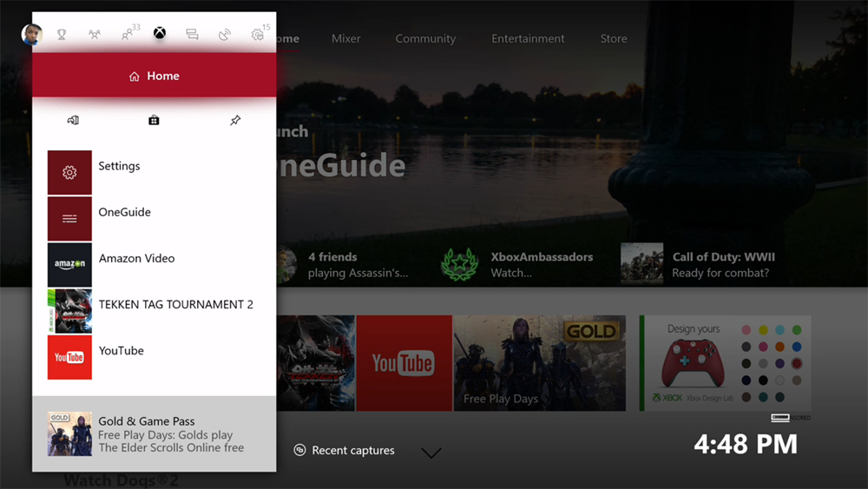The height and width of the screenshot is (489, 868).
Task: Click the YouTube tile icon in guide
Action: click(x=69, y=357)
